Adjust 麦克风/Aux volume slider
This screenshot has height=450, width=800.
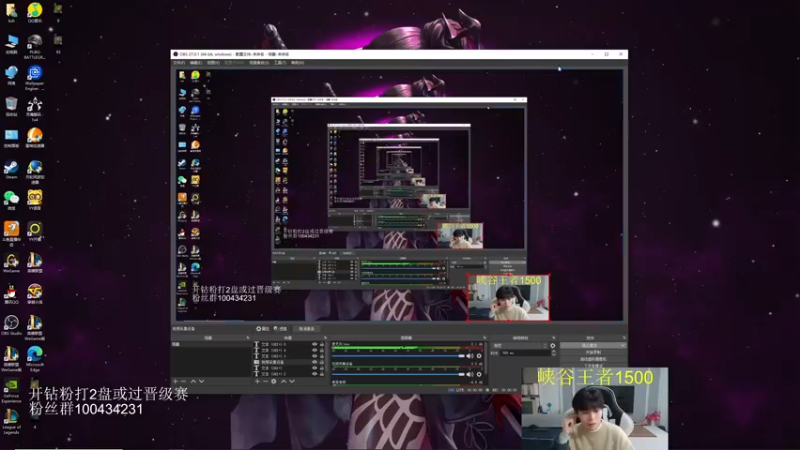tap(398, 356)
